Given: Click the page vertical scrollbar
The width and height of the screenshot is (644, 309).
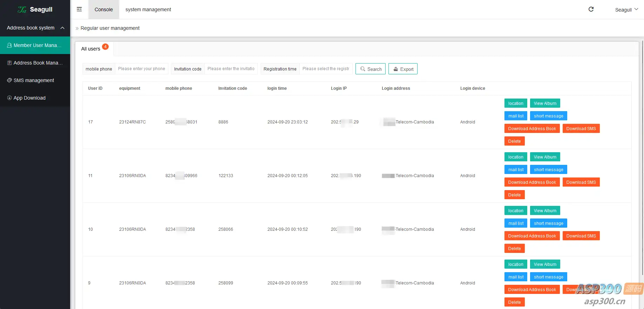Looking at the screenshot, I should (642, 158).
